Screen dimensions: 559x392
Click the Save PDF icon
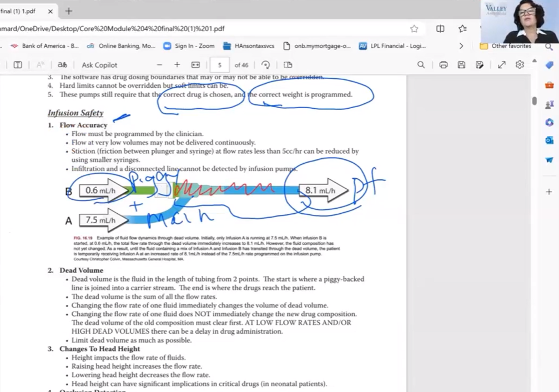coord(461,65)
